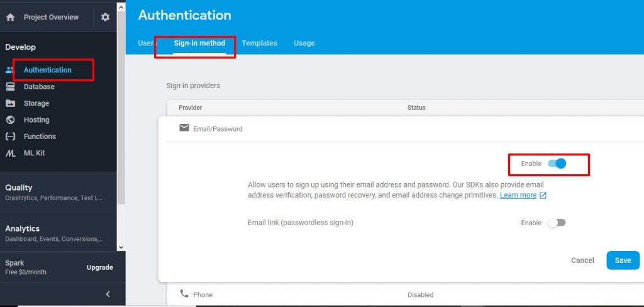
Task: Expand the Analytics section
Action: click(58, 233)
